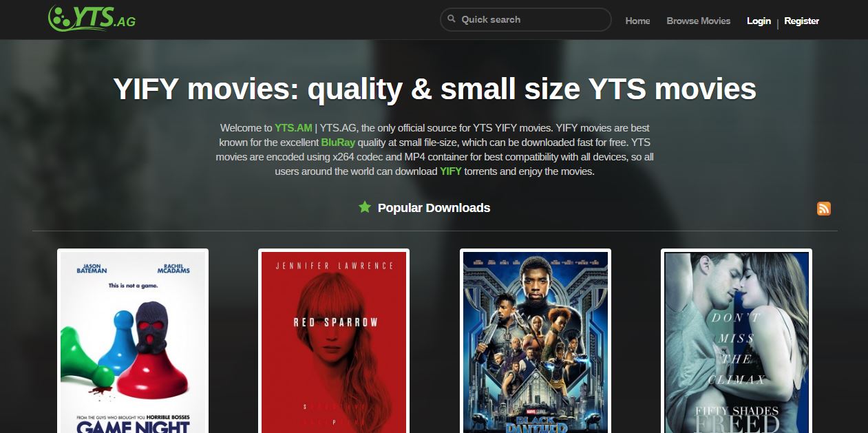Open the Red Sparrow movie poster
The height and width of the screenshot is (433, 868).
coord(334,341)
